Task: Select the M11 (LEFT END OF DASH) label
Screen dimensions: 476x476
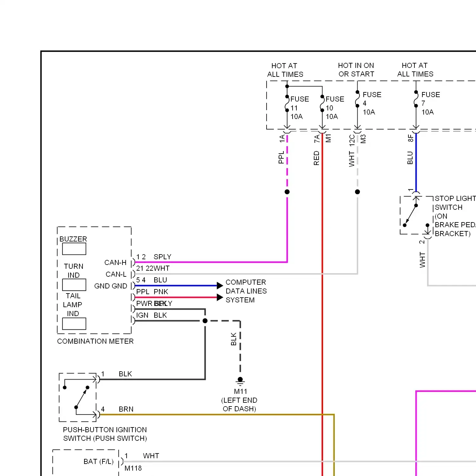Action: click(x=239, y=400)
